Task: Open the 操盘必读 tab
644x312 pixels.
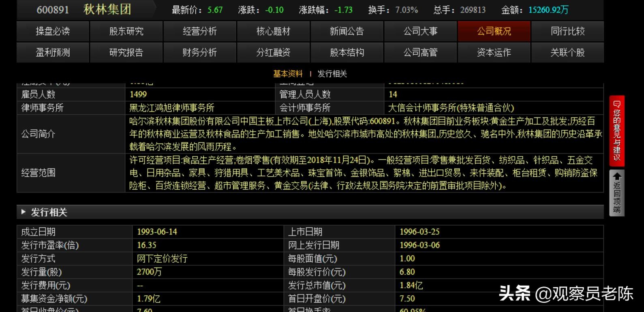Action: click(53, 31)
